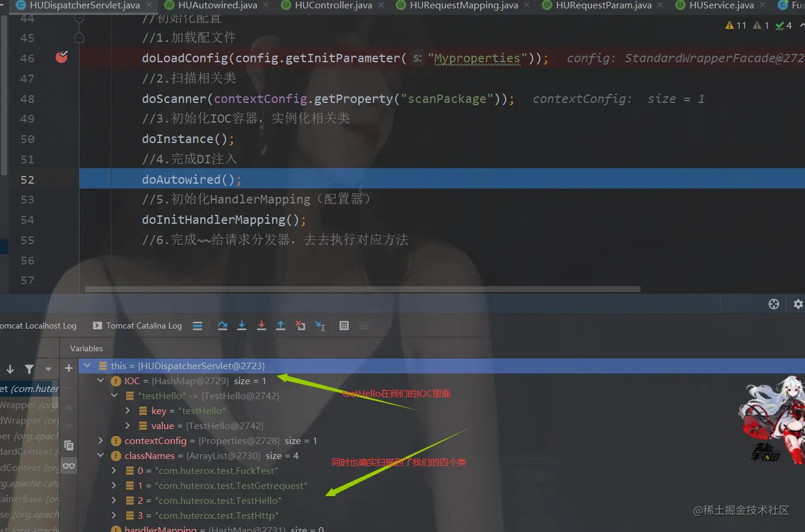This screenshot has height=532, width=805.
Task: Click the layout crosshair icon beside the gear
Action: click(x=774, y=304)
